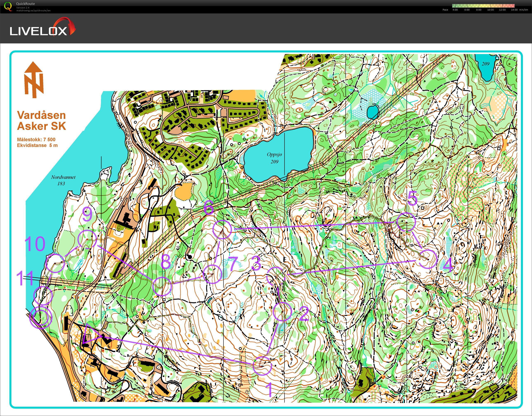Click the Vardåsen Asker SK map title
Viewport: 532px width, 416px height.
41,121
